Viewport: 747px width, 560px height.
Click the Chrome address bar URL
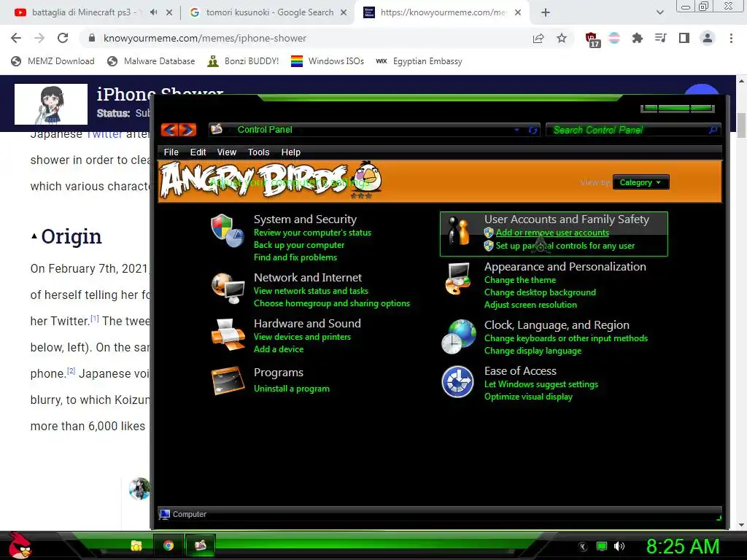205,38
